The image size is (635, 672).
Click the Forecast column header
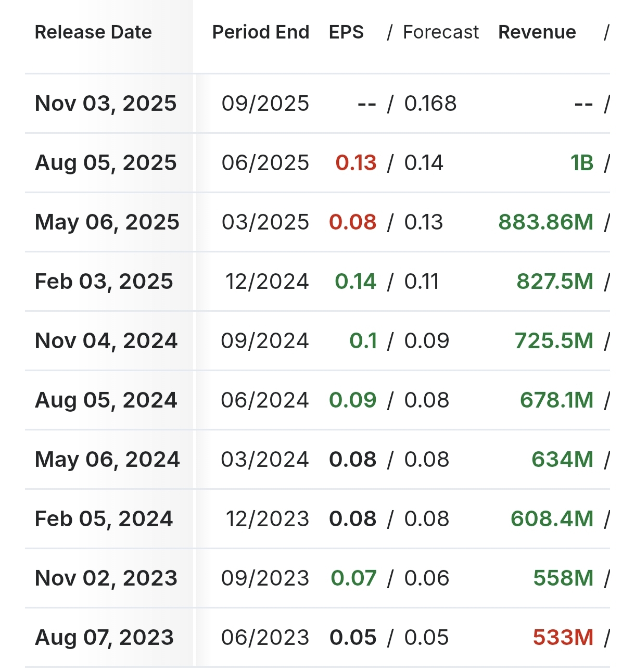[440, 32]
